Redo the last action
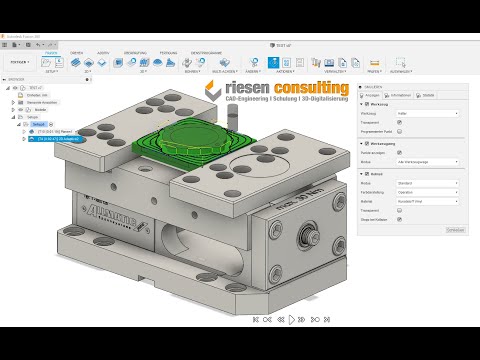Viewport: 480px width, 360px height. pyautogui.click(x=50, y=45)
